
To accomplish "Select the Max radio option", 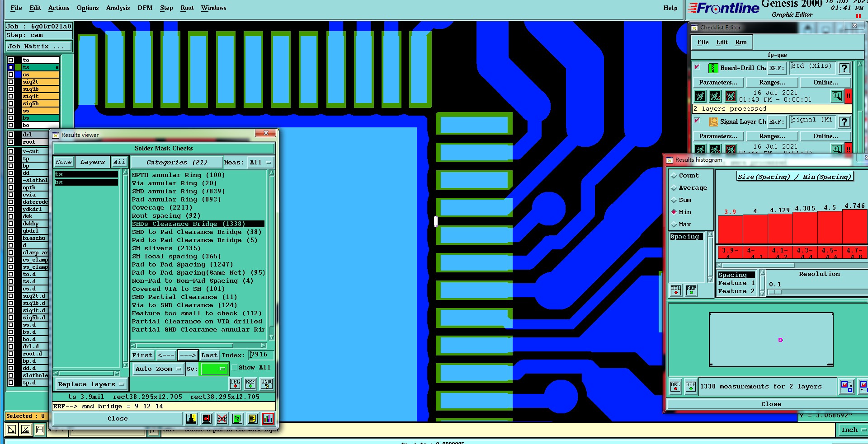I will (674, 224).
